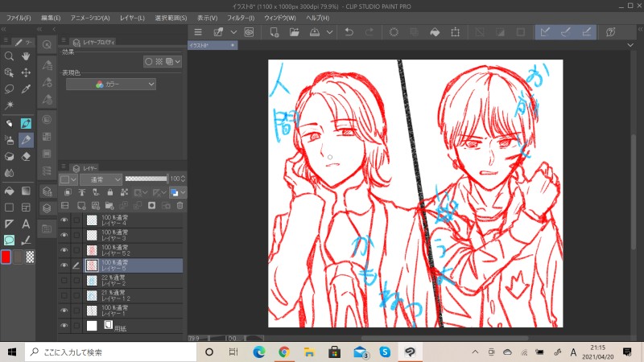Select the Figure rectangle tool
The image size is (644, 362).
(x=9, y=208)
